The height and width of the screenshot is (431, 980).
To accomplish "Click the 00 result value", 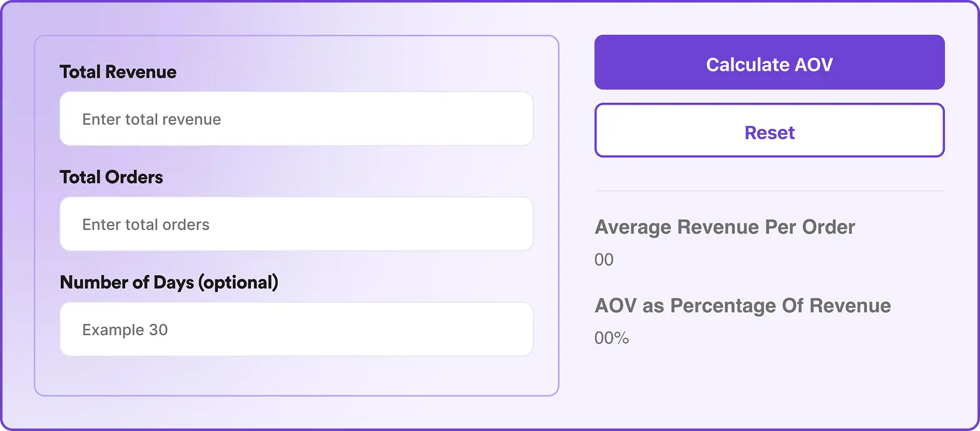I will (604, 259).
